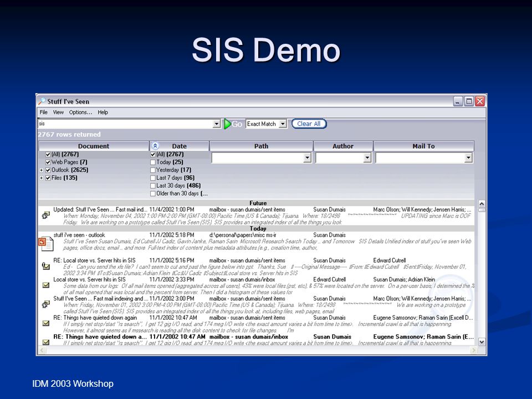The image size is (532, 399).
Task: Open the View menu
Action: pyautogui.click(x=58, y=112)
